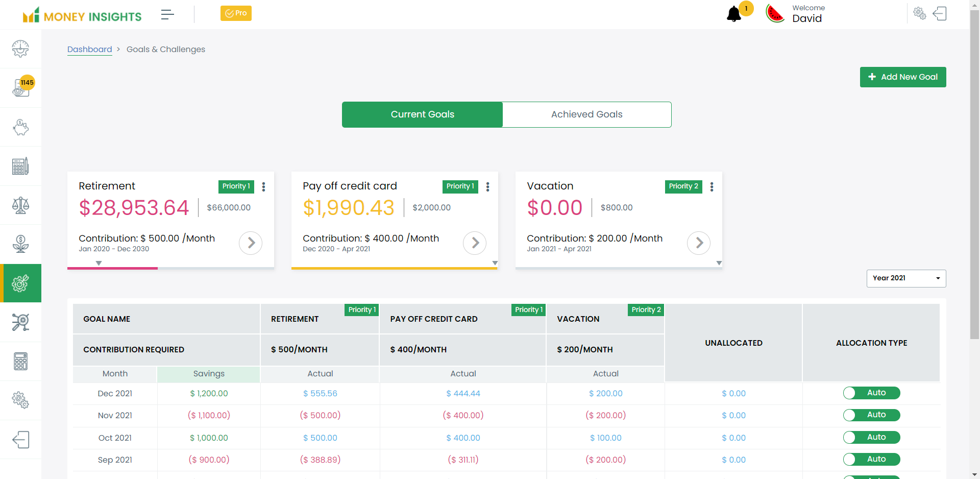Expand Vacation goal with arrow button
This screenshot has height=479, width=980.
(699, 243)
